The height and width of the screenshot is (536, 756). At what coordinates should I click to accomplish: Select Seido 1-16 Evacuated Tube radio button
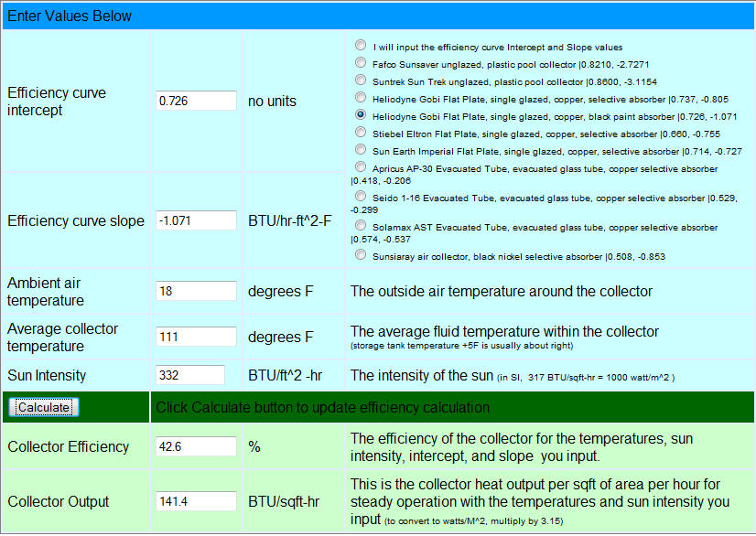tap(361, 196)
